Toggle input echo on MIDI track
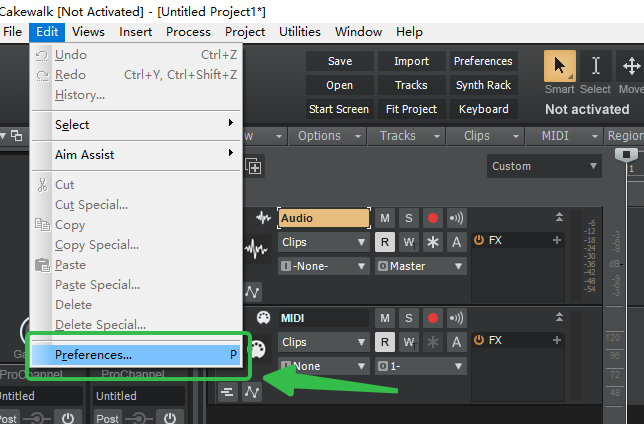The image size is (644, 424). (456, 318)
